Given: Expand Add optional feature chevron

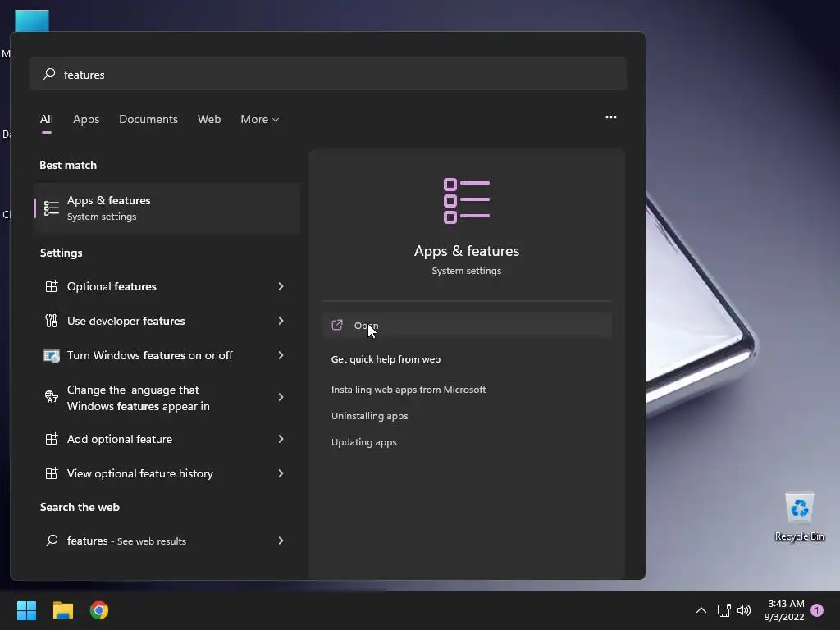Looking at the screenshot, I should 281,440.
